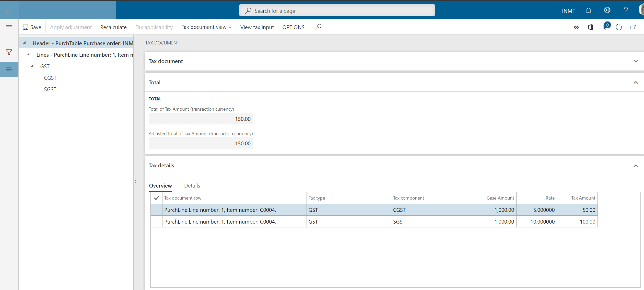This screenshot has height=290, width=644.
Task: Click the Save icon in toolbar
Action: click(x=26, y=27)
